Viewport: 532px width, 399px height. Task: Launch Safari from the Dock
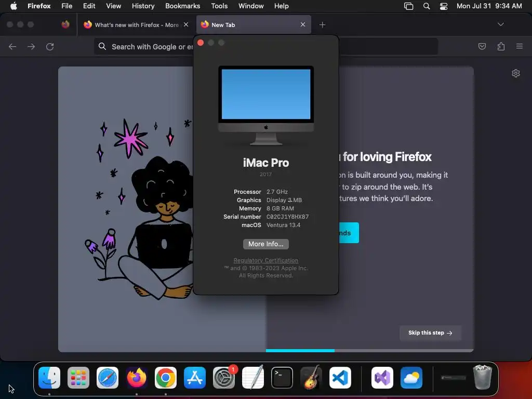click(108, 378)
